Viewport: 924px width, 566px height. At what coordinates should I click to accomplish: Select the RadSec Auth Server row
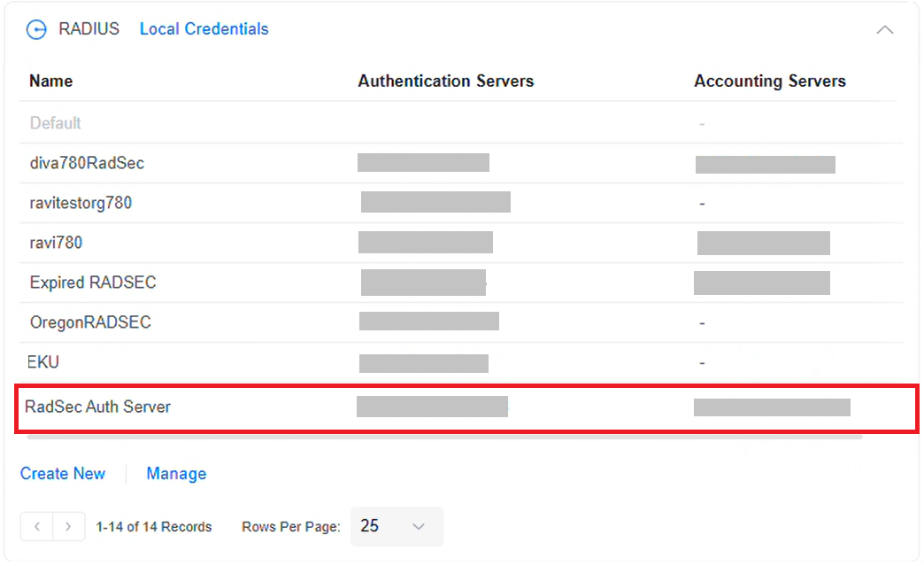(98, 407)
